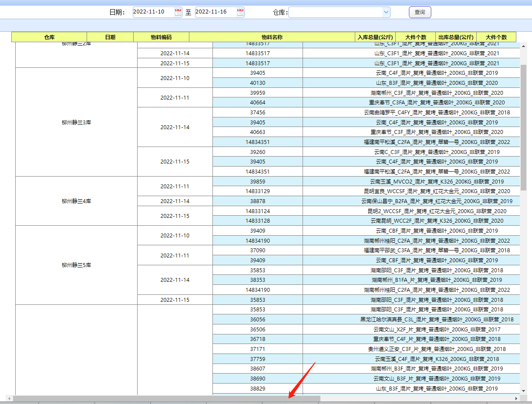Click the start date field 2022-11-10
532x404 pixels.
click(x=152, y=12)
